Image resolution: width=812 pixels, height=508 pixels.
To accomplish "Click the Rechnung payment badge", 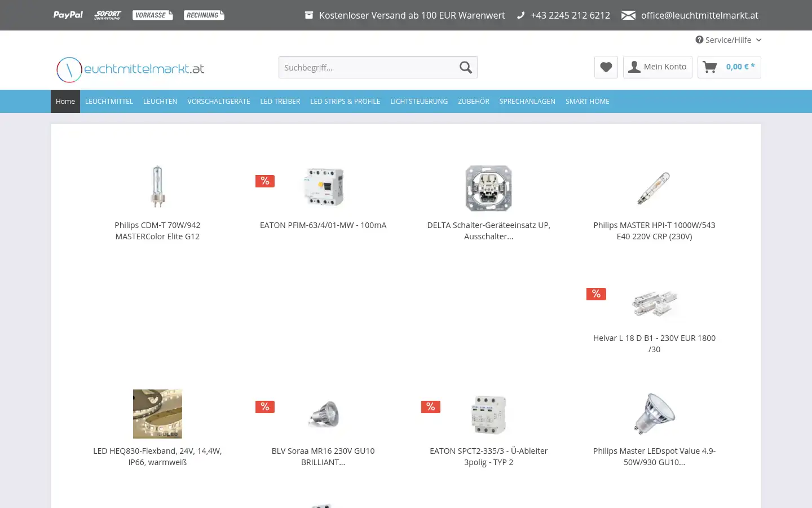I will coord(204,15).
